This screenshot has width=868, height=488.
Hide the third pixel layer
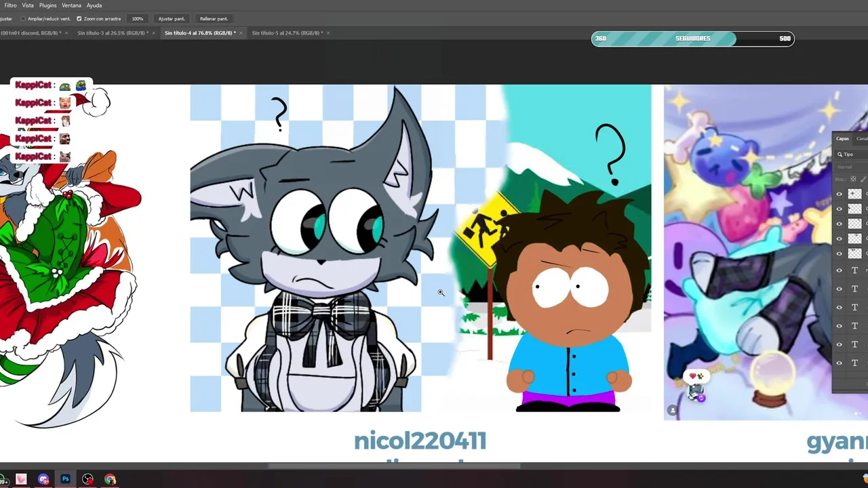(x=839, y=224)
